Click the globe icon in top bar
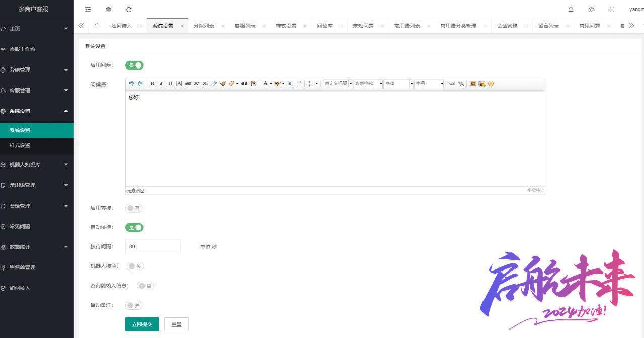Image resolution: width=644 pixels, height=338 pixels. [108, 10]
